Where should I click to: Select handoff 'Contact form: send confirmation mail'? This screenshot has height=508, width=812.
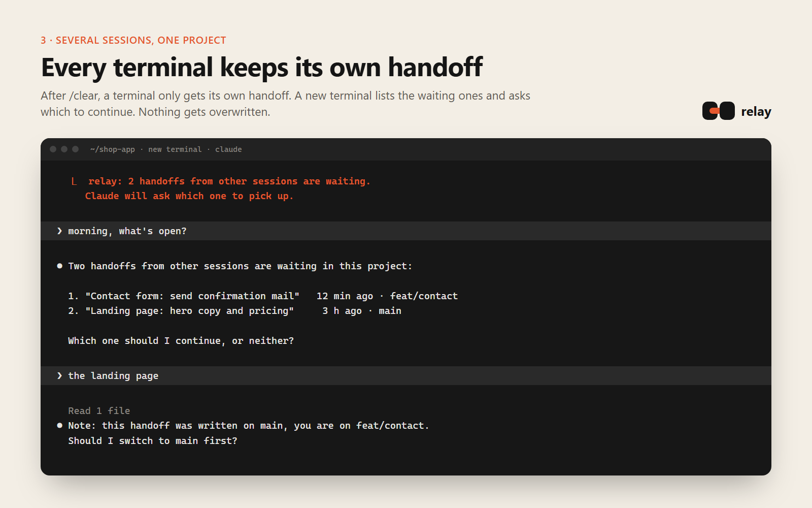point(192,296)
